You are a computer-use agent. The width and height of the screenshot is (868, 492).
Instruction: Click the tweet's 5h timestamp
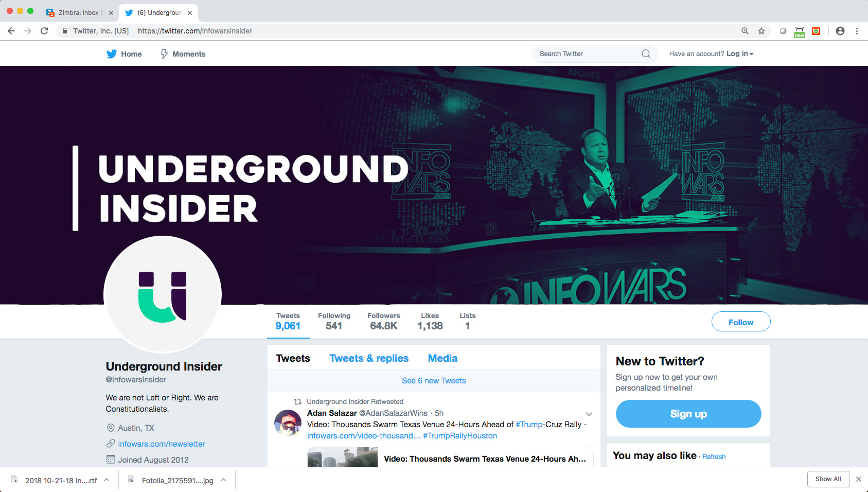pos(439,413)
